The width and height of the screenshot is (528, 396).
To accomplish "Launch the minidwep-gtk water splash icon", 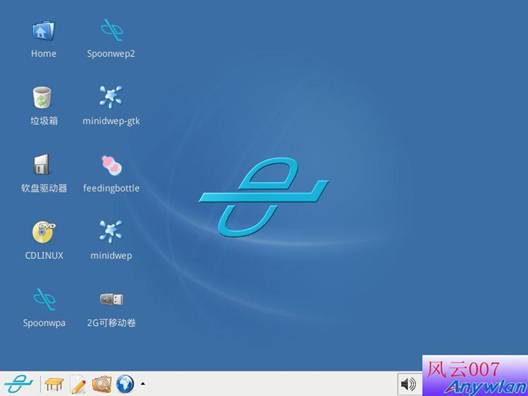I will [111, 97].
